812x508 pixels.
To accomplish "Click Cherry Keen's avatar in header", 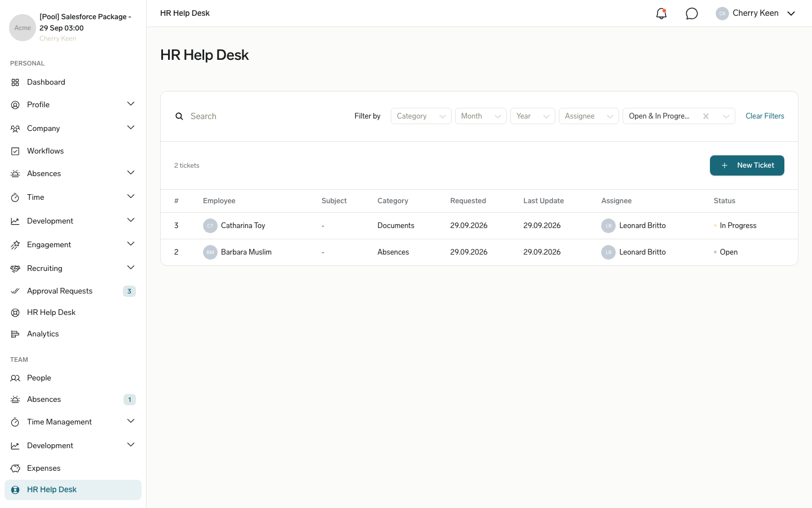I will (x=722, y=14).
